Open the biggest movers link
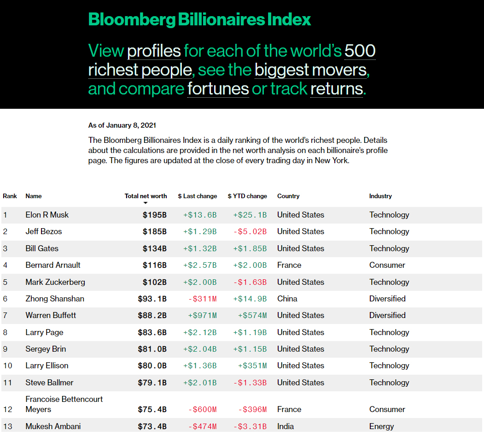The height and width of the screenshot is (448, 484). pos(312,70)
